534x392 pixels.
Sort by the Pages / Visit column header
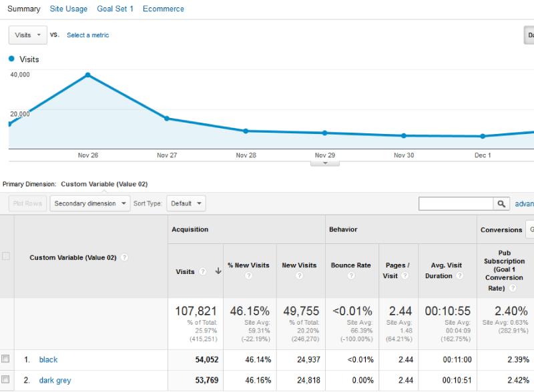(x=397, y=270)
